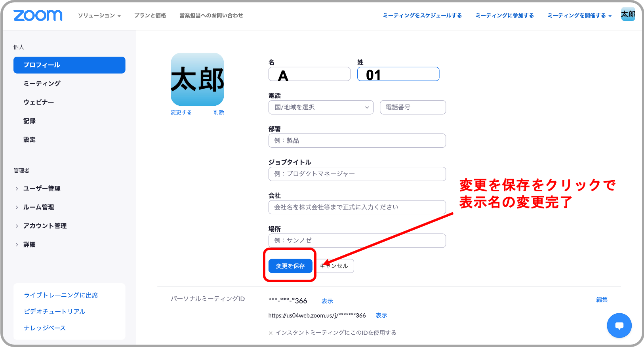
Task: Expand 詳細 in the admin sidebar
Action: click(x=29, y=245)
